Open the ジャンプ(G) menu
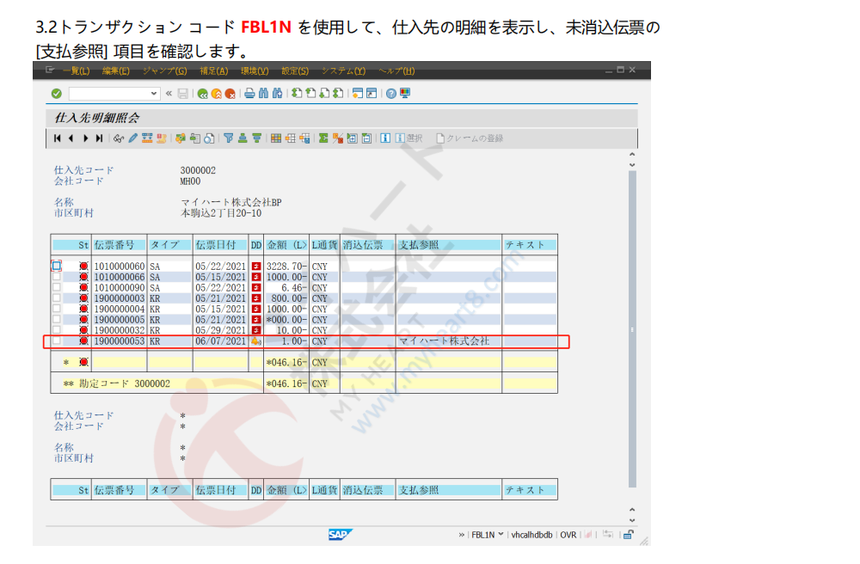The image size is (860, 564). coord(165,71)
